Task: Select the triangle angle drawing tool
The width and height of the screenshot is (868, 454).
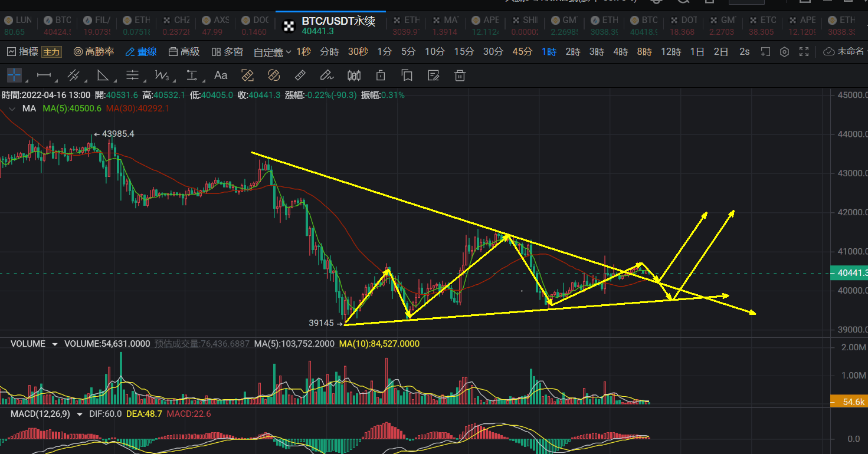Action: click(103, 75)
